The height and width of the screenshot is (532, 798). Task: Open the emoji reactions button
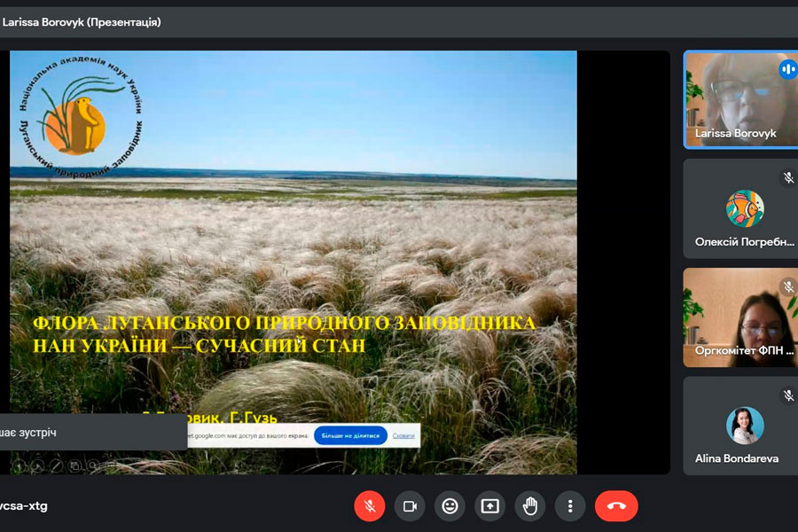point(450,506)
